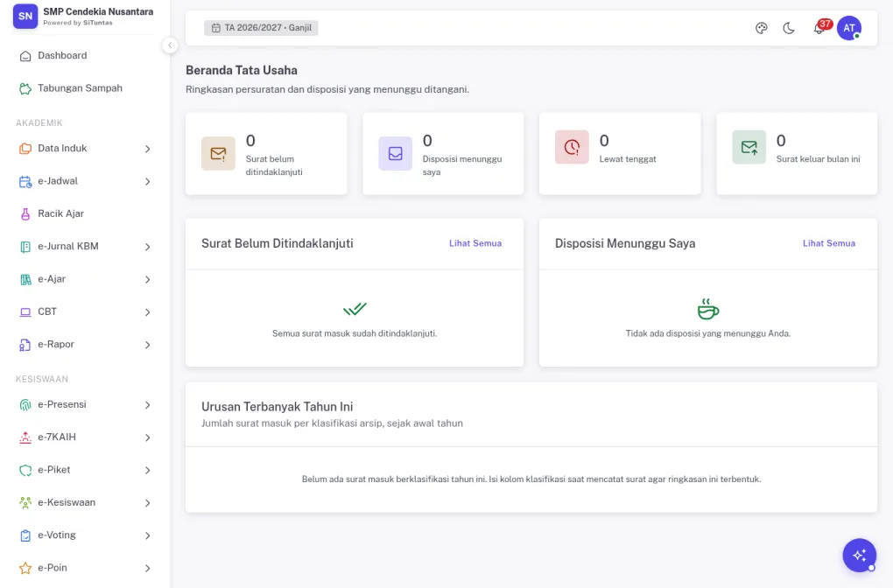Open the AT user avatar menu

pos(848,28)
